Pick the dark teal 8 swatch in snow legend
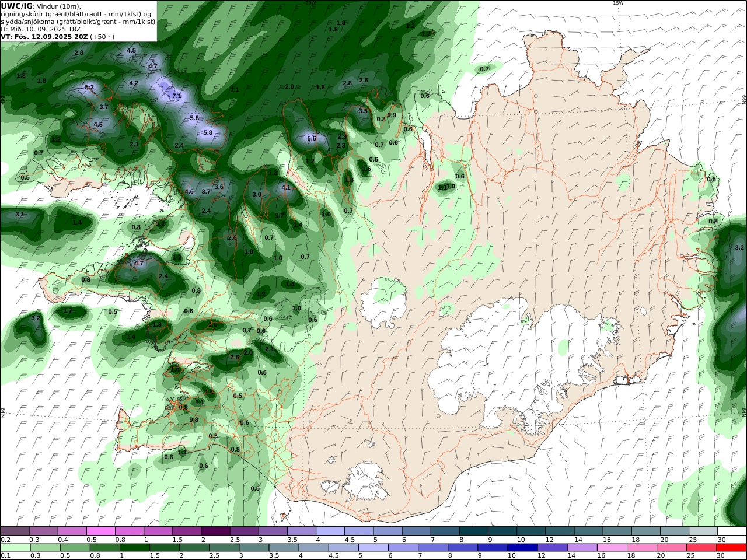Viewport: 747px width, 560px height. (x=474, y=531)
